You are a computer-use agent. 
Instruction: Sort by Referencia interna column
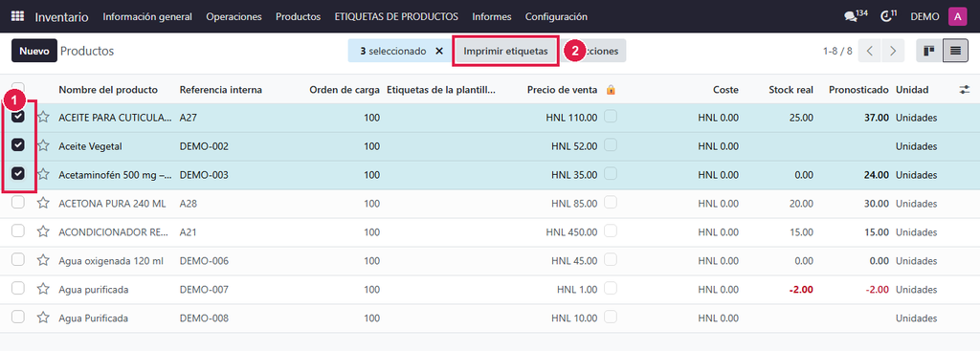[221, 90]
